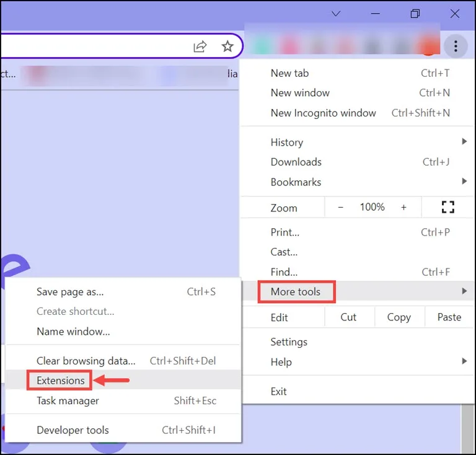Open the Chrome three-dot menu button
Image resolution: width=476 pixels, height=455 pixels.
click(456, 46)
